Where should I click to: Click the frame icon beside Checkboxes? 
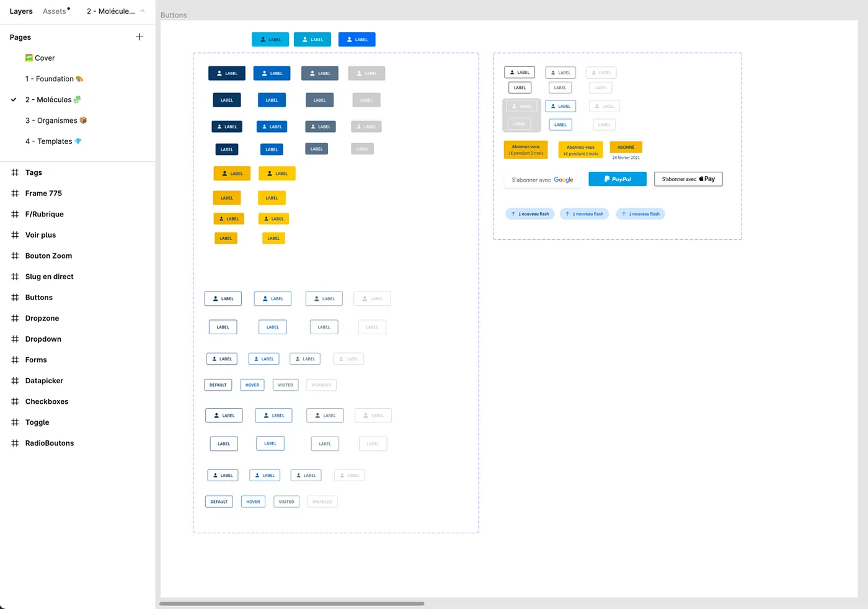coord(15,401)
